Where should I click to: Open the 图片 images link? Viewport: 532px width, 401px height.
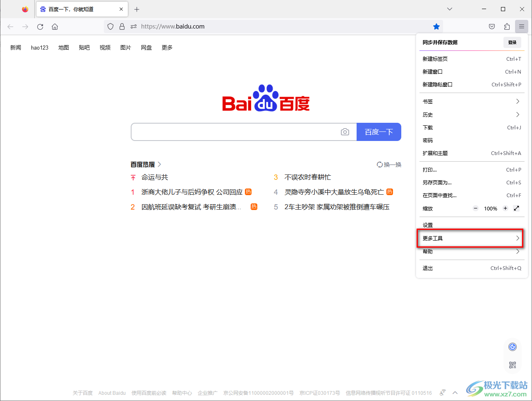coord(126,48)
